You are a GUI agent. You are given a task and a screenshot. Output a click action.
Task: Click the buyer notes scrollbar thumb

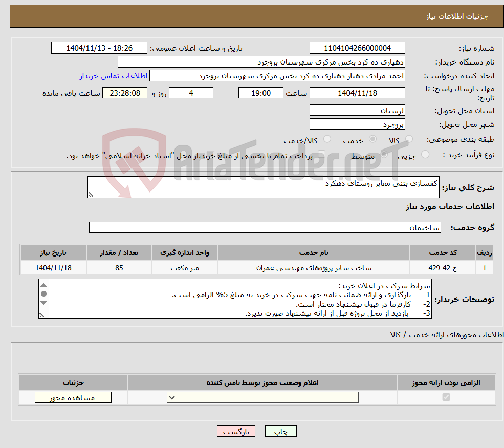coord(44,294)
